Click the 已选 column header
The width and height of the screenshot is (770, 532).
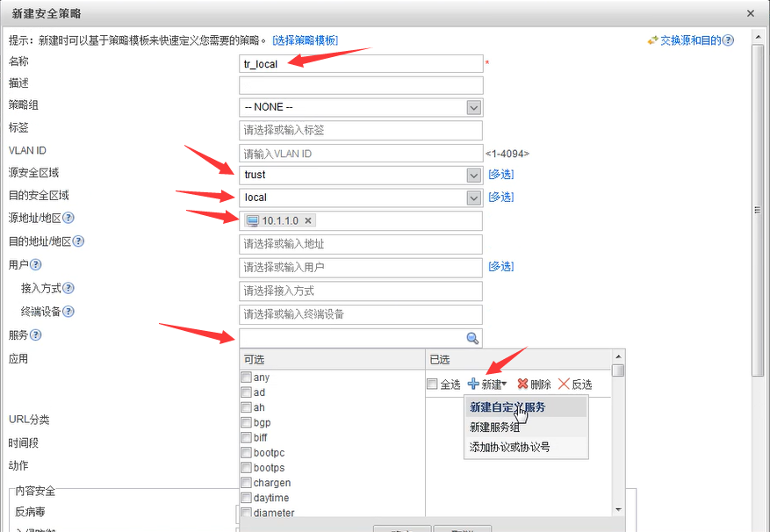pos(519,360)
